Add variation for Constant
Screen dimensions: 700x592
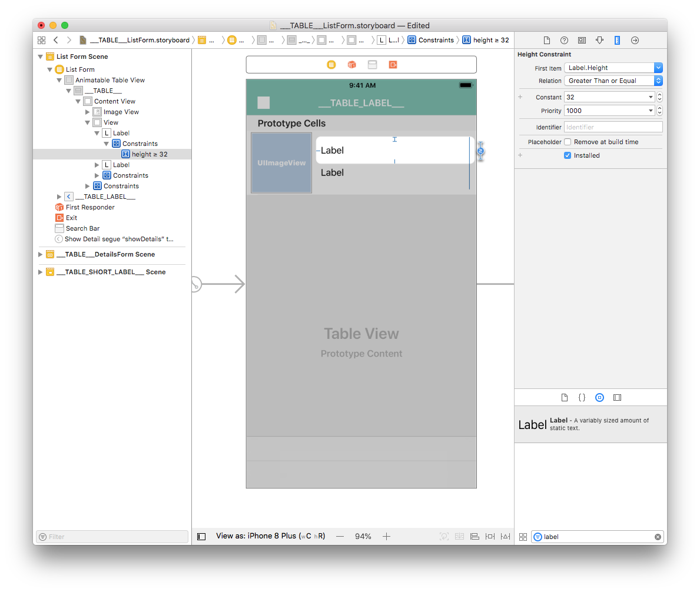click(520, 97)
